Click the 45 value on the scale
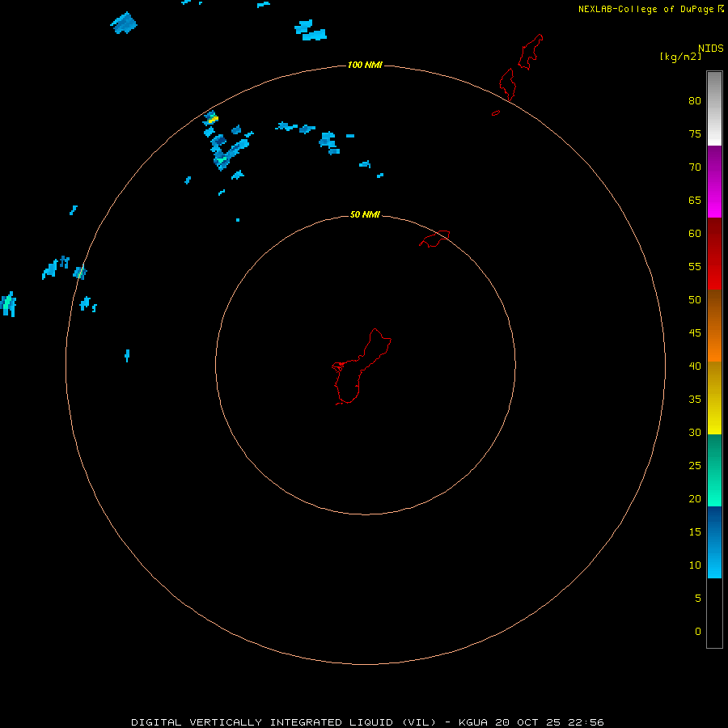The height and width of the screenshot is (728, 728). (x=695, y=333)
